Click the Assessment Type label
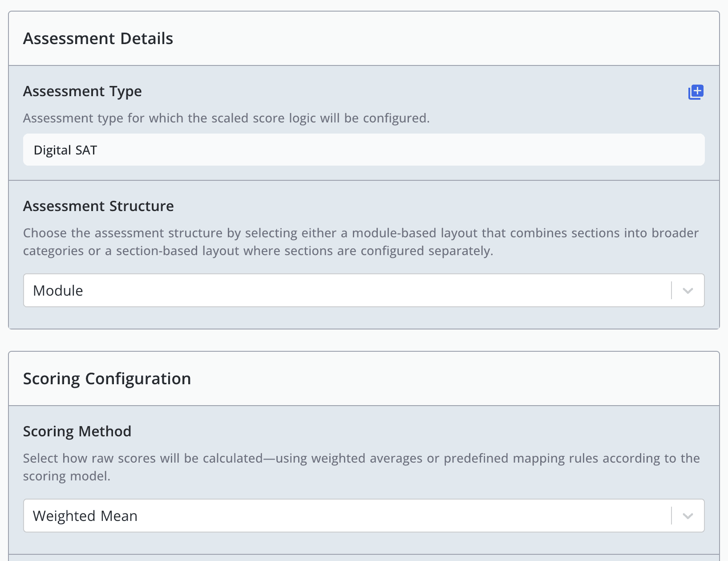This screenshot has width=728, height=561. click(82, 91)
